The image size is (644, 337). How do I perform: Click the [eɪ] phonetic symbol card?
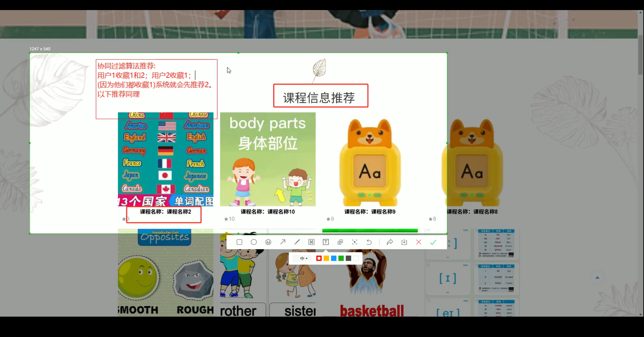point(448,307)
